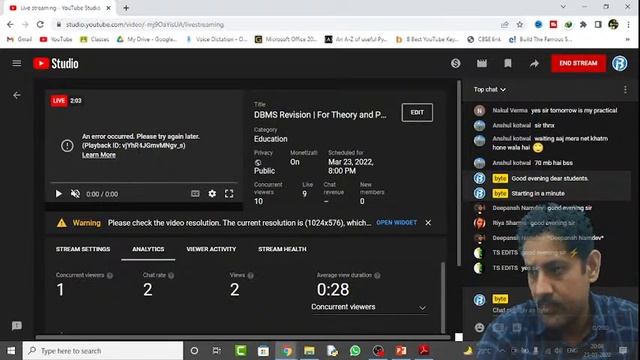This screenshot has width=640, height=360.
Task: Click the main panel vertical scrollbar
Action: (459, 173)
